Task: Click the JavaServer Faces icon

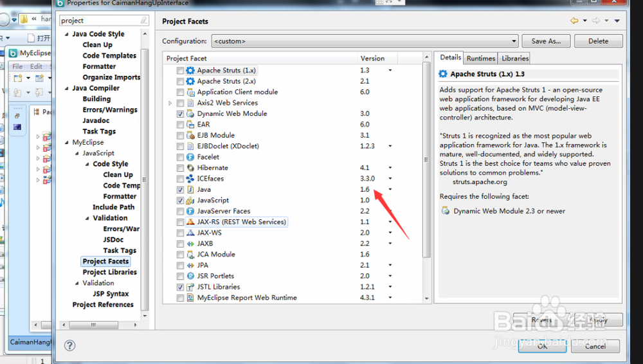Action: (x=190, y=211)
